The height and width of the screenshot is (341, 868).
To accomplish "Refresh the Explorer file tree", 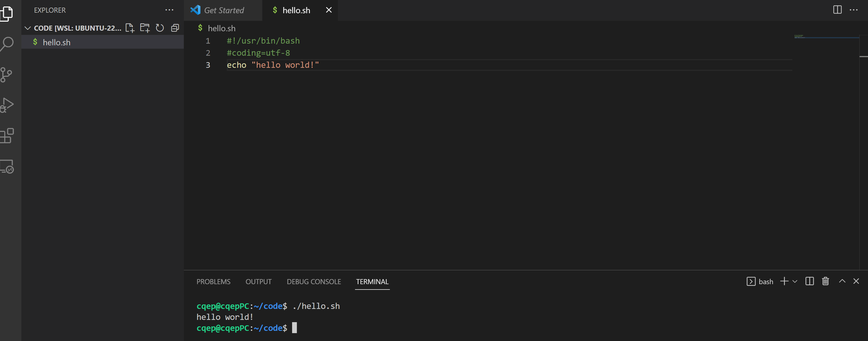I will point(160,28).
